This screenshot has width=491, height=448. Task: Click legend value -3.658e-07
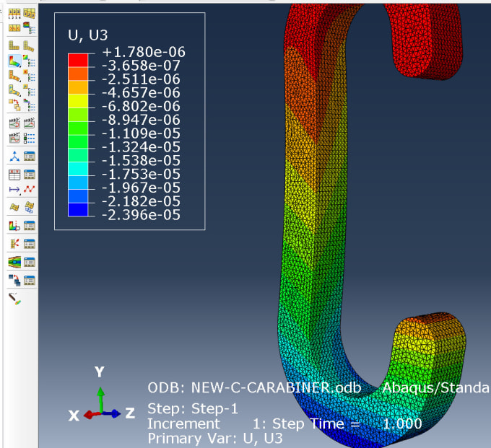point(142,66)
